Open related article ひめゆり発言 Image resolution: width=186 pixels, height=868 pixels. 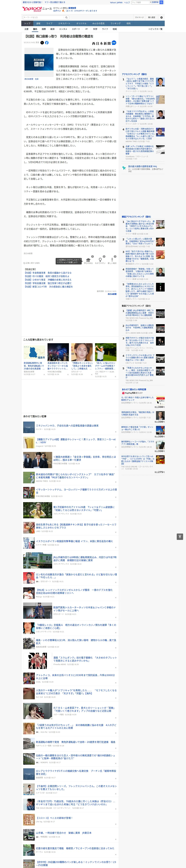tap(48, 280)
